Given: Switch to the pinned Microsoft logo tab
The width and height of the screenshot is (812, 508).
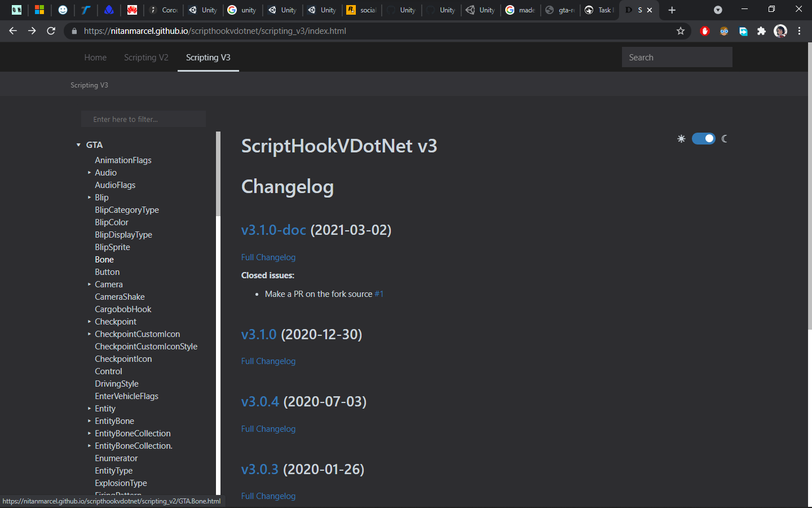Looking at the screenshot, I should [39, 10].
